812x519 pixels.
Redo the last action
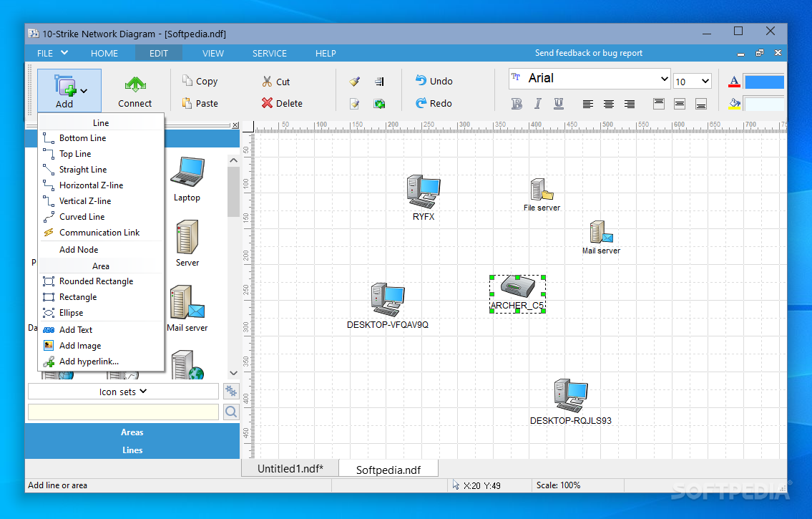434,104
